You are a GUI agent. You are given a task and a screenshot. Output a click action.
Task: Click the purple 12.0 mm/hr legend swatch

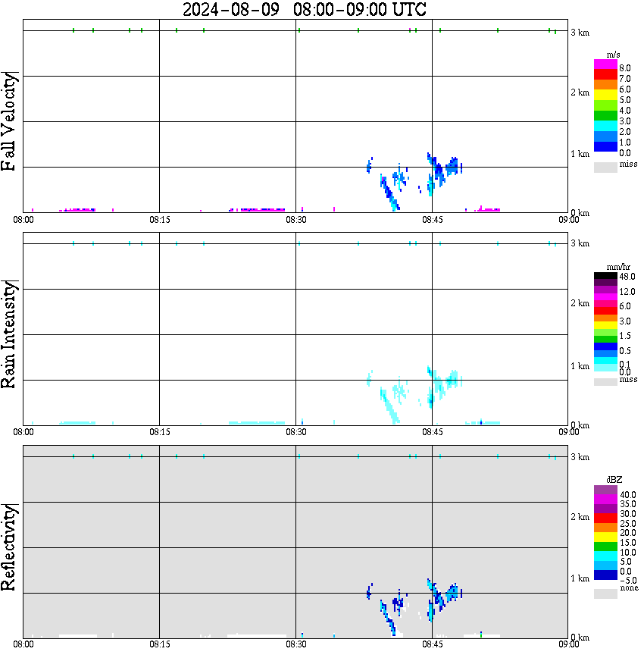605,290
